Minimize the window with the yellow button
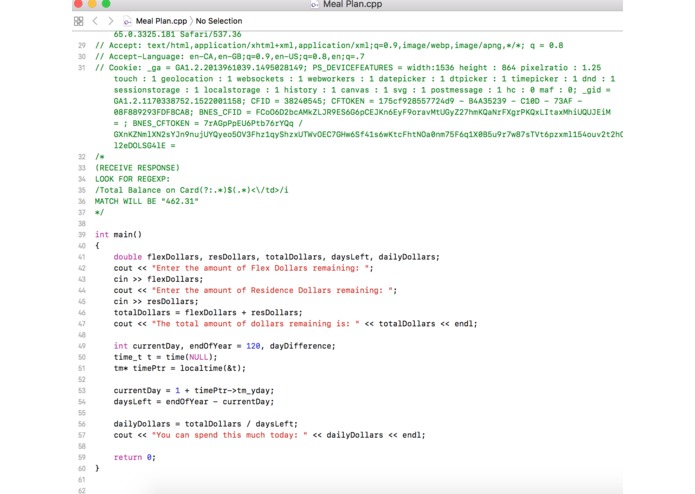The image size is (695, 494). pyautogui.click(x=92, y=4)
